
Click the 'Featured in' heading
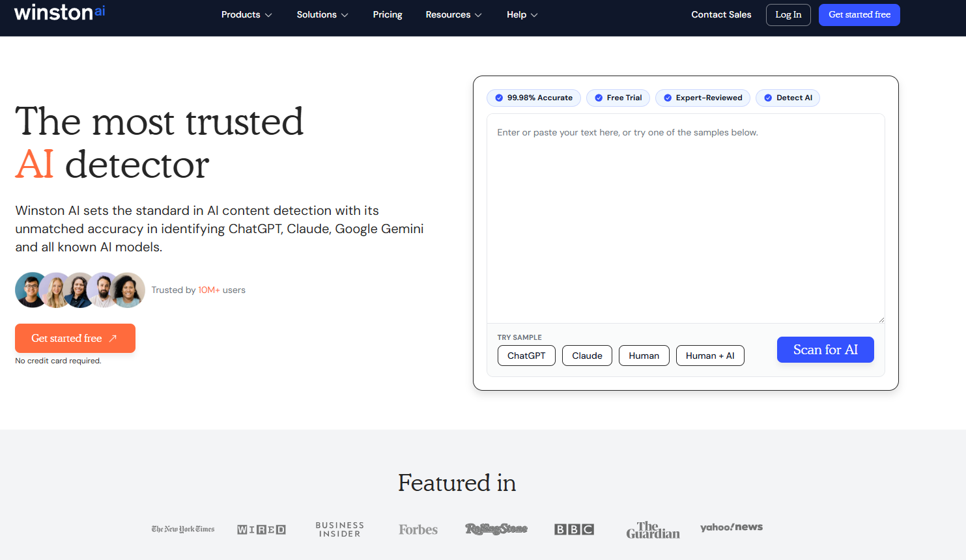coord(457,483)
